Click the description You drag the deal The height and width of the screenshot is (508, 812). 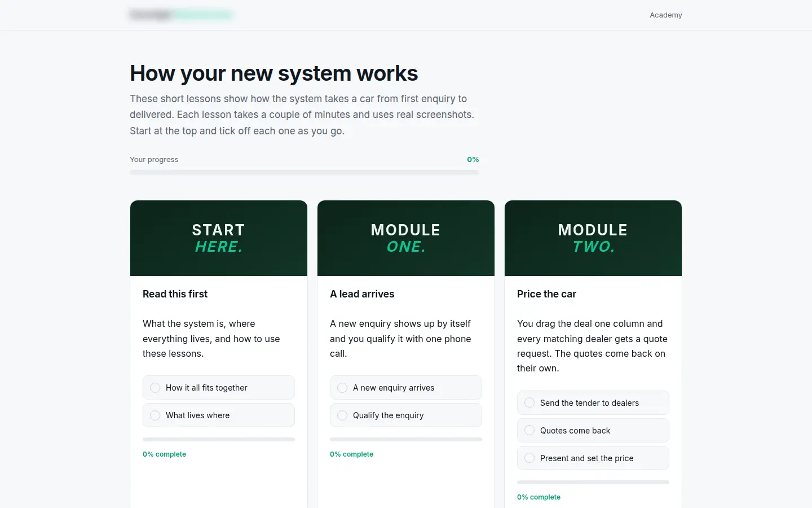[592, 346]
